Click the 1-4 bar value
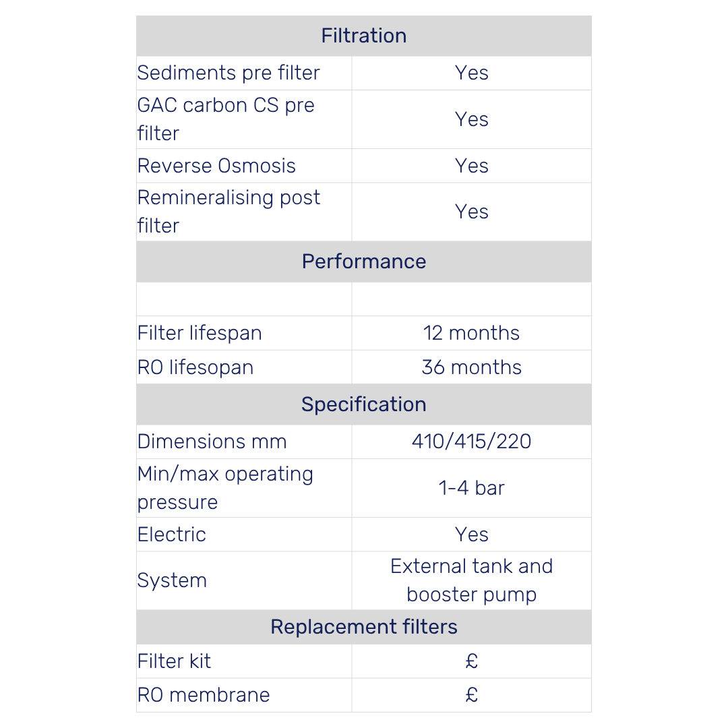The width and height of the screenshot is (728, 728). [471, 488]
